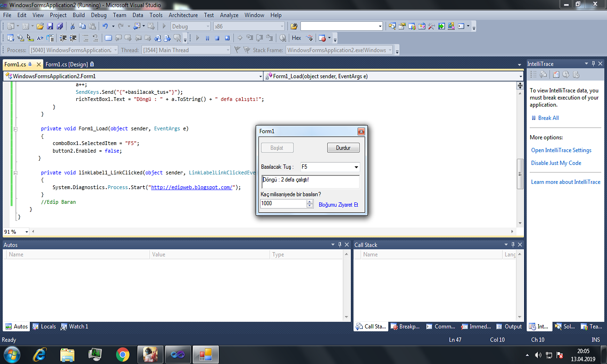The width and height of the screenshot is (607, 364).
Task: Click the Copy toolbar icon
Action: coord(82,27)
